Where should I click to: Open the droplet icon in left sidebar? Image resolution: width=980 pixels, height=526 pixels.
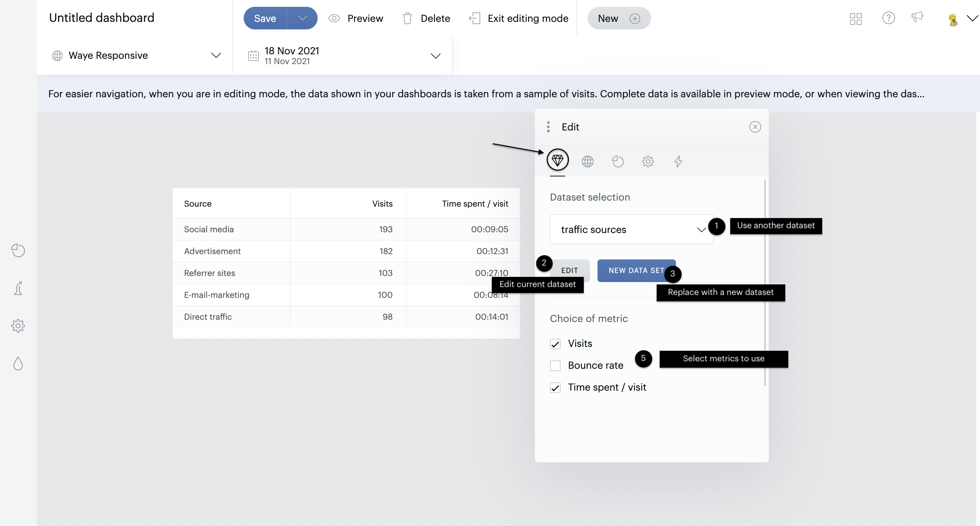(x=18, y=364)
